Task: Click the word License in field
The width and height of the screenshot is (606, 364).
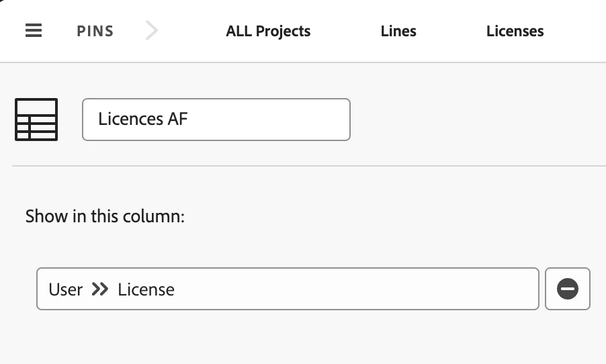Action: (146, 289)
